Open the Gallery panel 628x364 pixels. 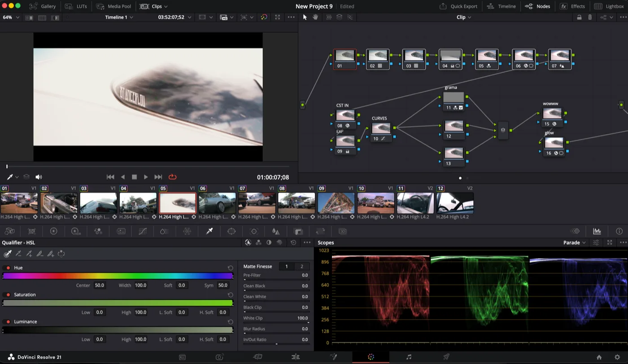click(x=43, y=6)
